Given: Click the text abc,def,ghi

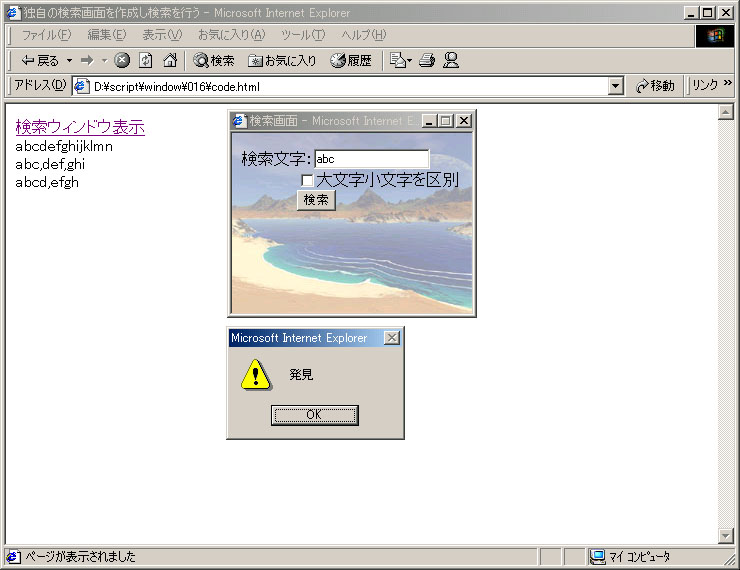Looking at the screenshot, I should point(50,164).
